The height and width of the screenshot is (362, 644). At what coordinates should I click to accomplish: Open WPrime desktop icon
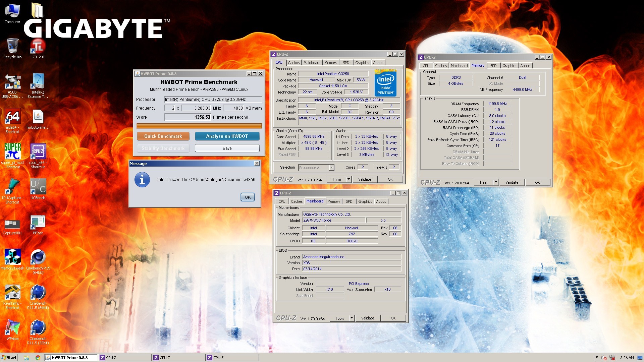(12, 330)
